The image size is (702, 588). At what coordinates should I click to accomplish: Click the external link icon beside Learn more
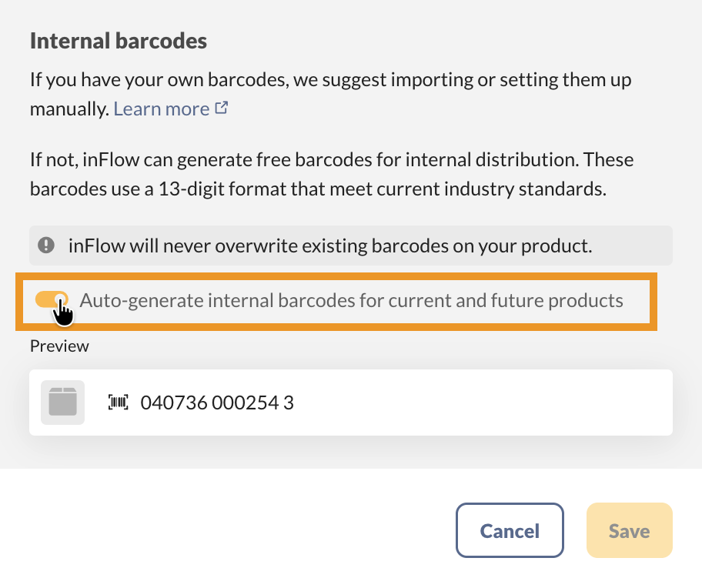coord(222,109)
